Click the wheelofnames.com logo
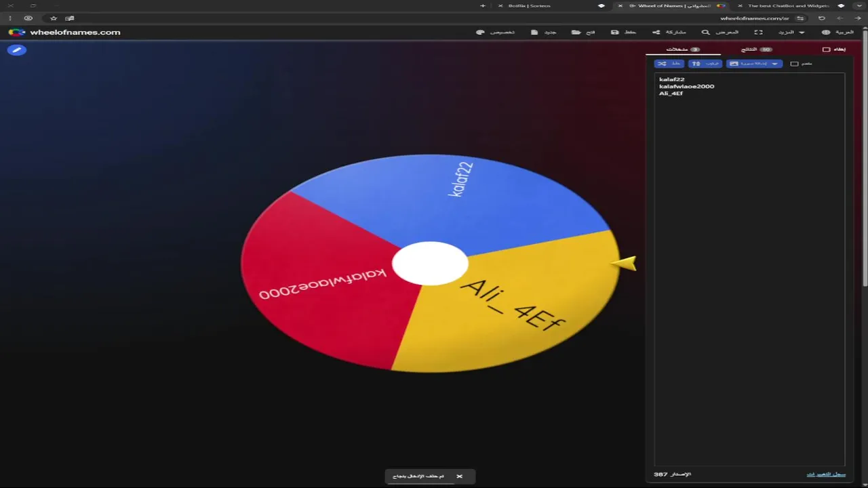The height and width of the screenshot is (488, 868). [64, 32]
